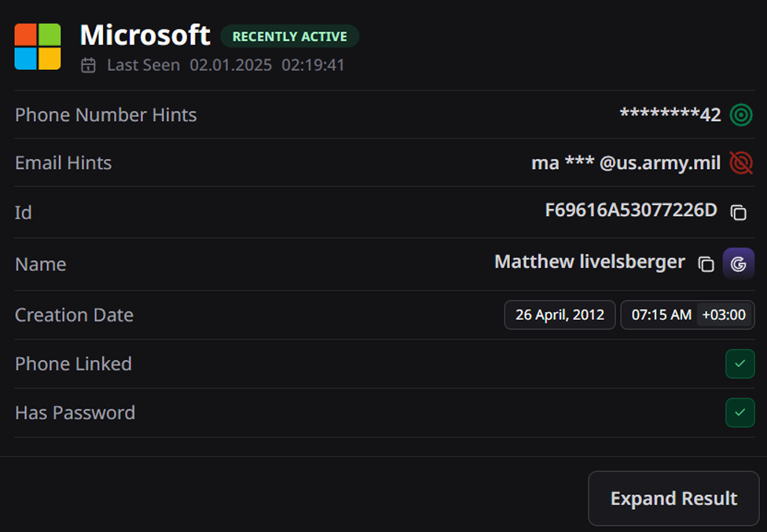The height and width of the screenshot is (532, 767).
Task: Click the Name row label
Action: pyautogui.click(x=41, y=264)
